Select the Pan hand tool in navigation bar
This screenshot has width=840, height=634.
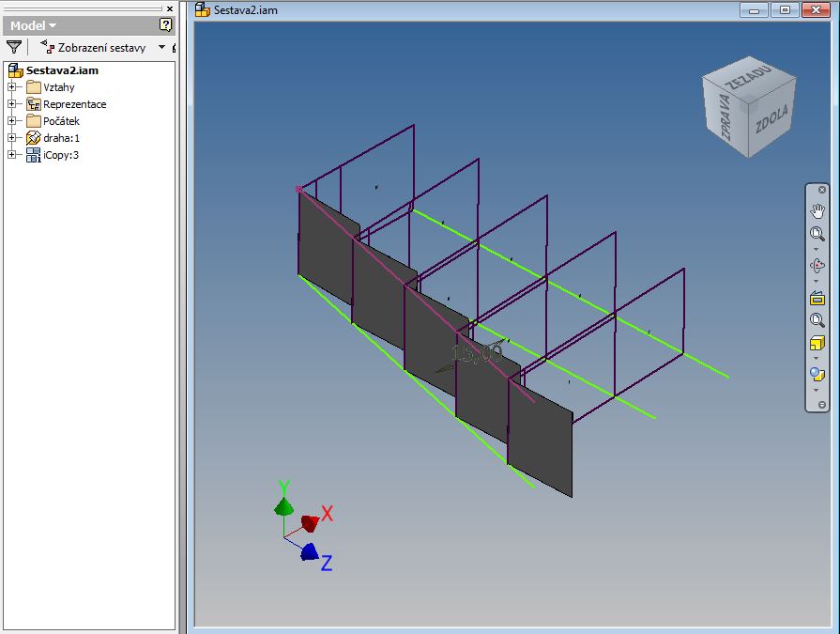(817, 210)
